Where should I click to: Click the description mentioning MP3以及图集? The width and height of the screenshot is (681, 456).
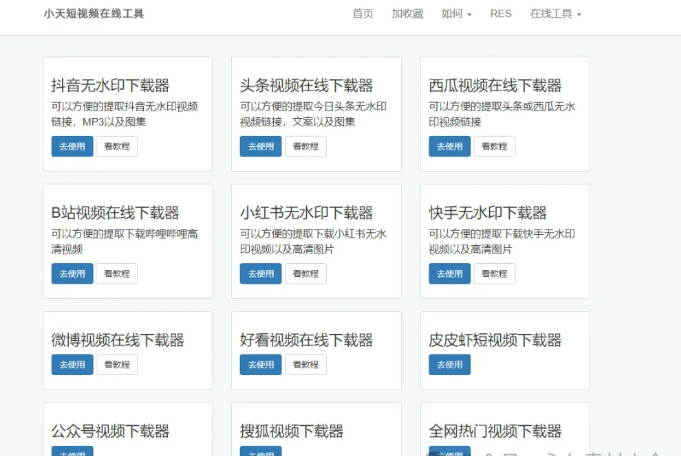pos(125,114)
